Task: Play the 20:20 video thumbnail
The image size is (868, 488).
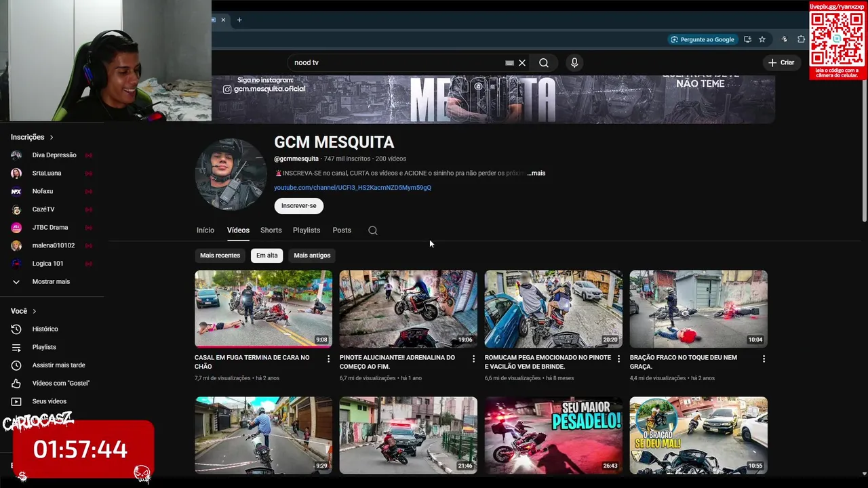Action: point(553,309)
